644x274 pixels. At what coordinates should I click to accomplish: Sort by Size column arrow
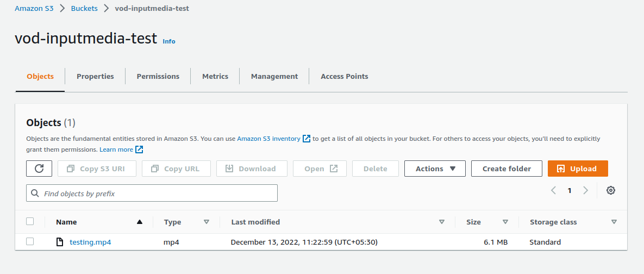coord(505,222)
